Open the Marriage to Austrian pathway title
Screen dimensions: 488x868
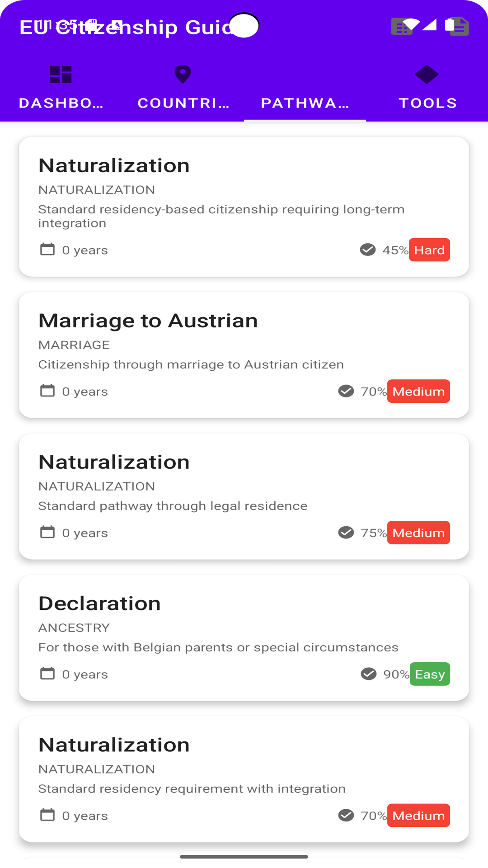pyautogui.click(x=148, y=321)
